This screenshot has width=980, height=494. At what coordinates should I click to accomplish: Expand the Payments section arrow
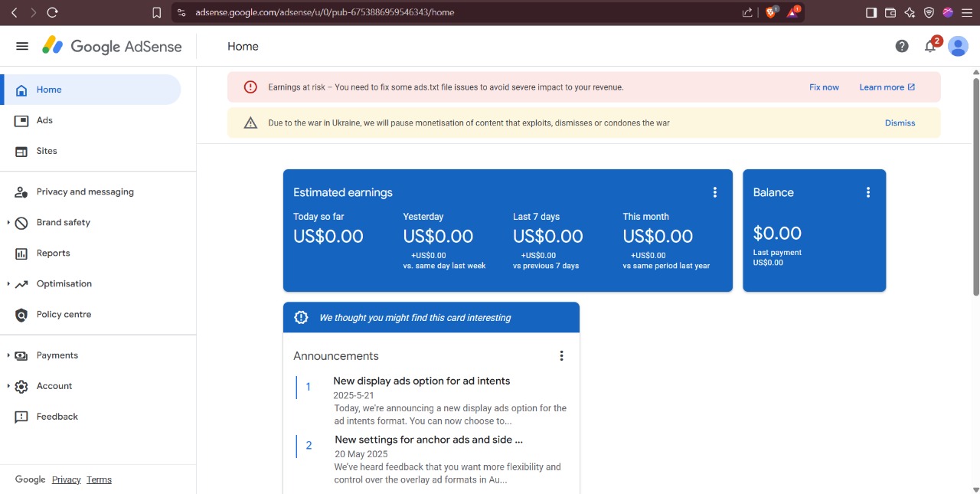(x=8, y=355)
